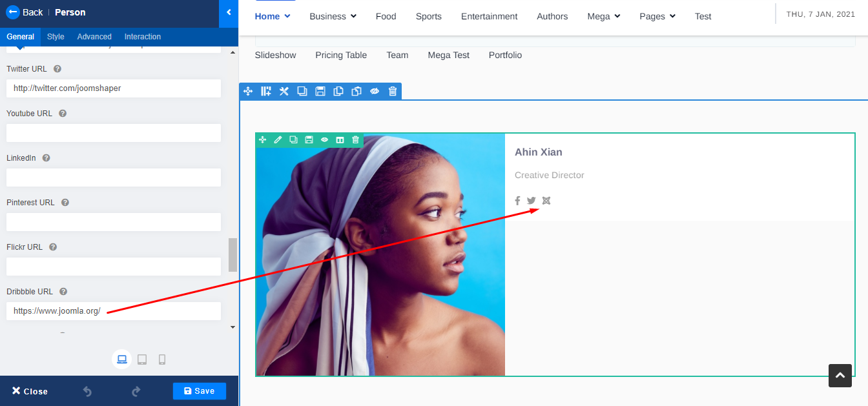The height and width of the screenshot is (406, 868).
Task: Click the Pricing Table link
Action: pos(341,56)
